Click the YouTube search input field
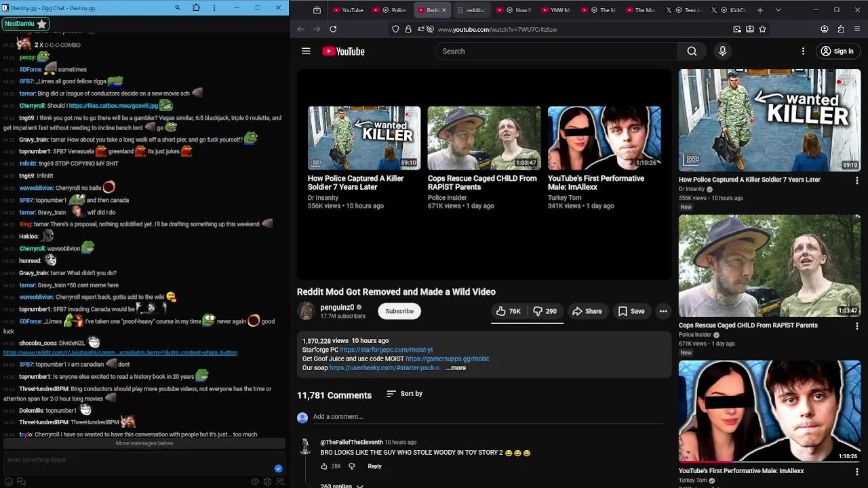 tap(556, 52)
